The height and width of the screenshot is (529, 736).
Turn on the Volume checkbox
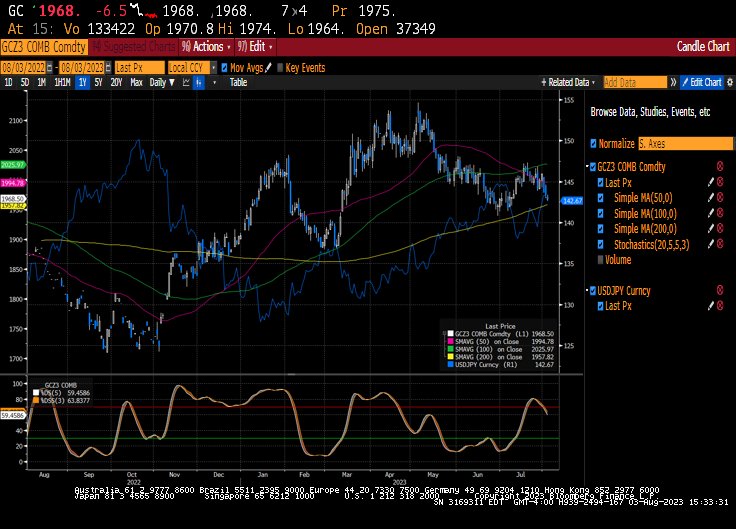(600, 260)
